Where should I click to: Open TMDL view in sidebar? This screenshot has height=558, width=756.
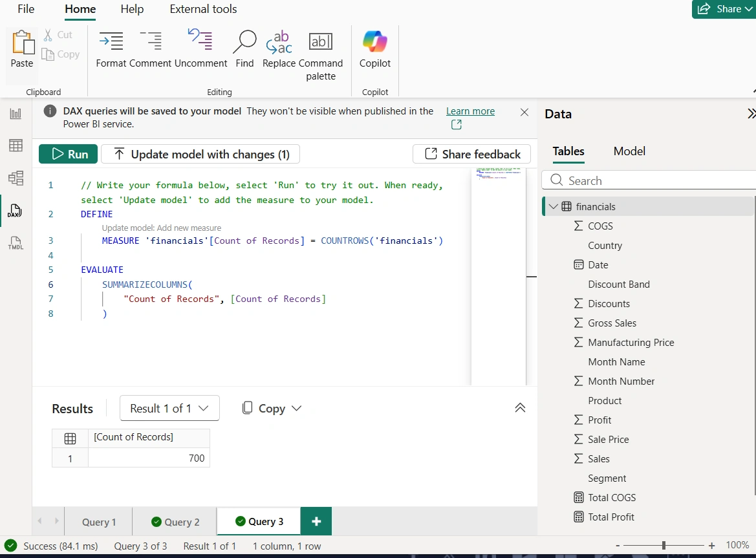[16, 243]
